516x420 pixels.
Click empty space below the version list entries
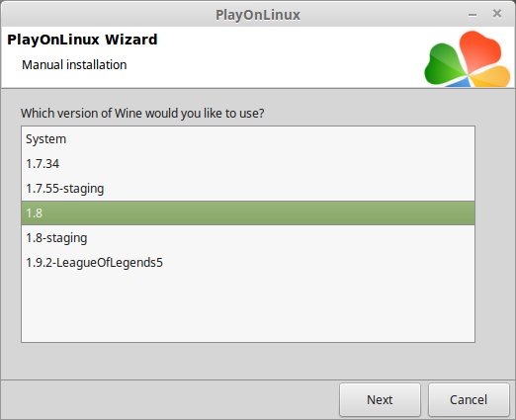[248, 308]
